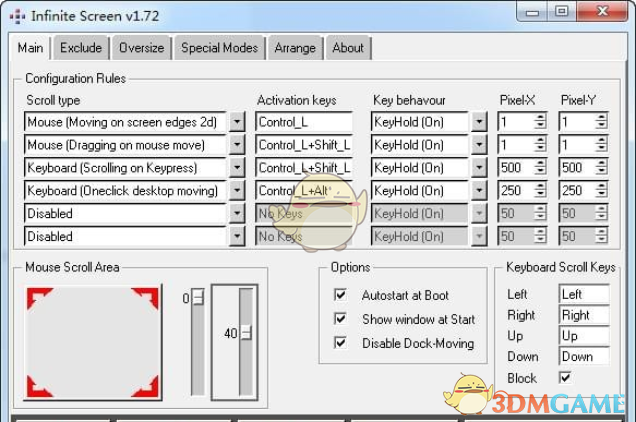
Task: Maximize the Infinite Screen window
Action: tap(562, 12)
